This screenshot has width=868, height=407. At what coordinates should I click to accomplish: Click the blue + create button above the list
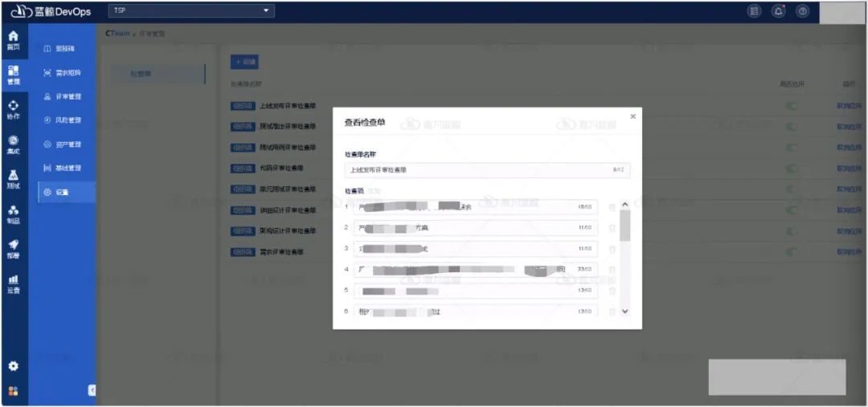pos(244,62)
